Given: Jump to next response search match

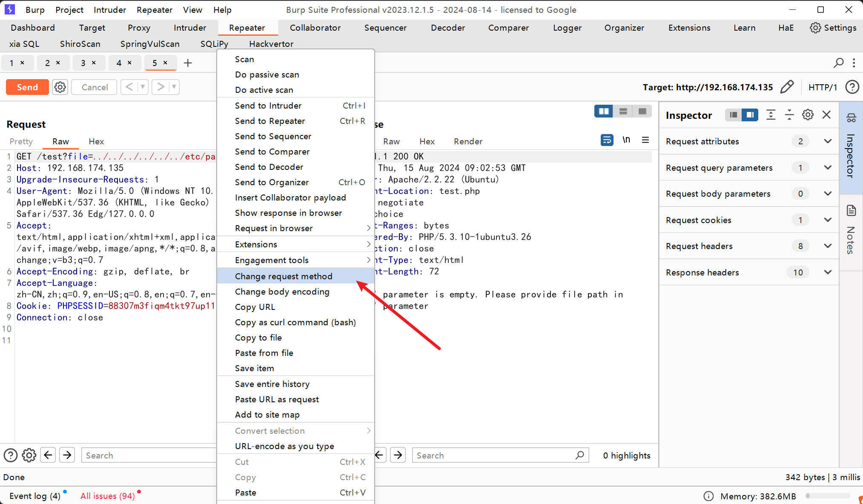Looking at the screenshot, I should pos(398,455).
